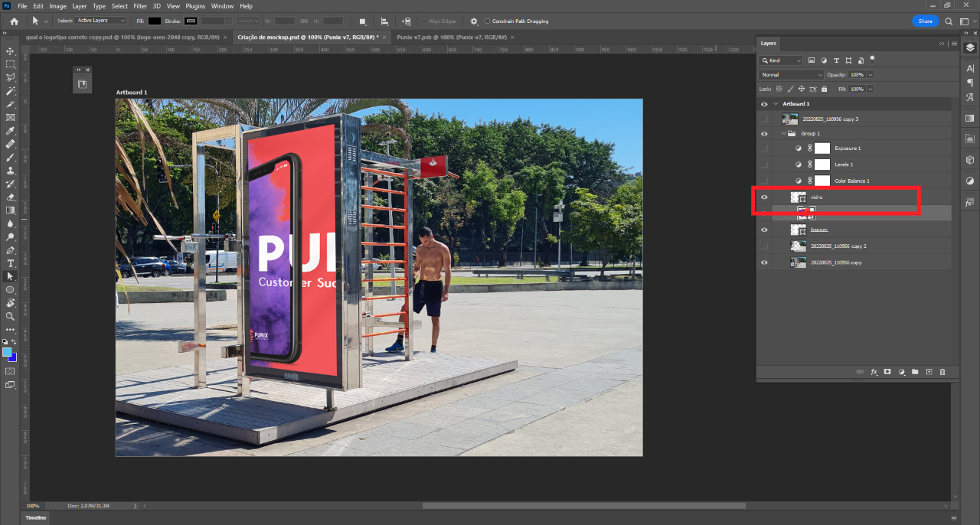
Task: Select the Gradient tool
Action: [10, 210]
